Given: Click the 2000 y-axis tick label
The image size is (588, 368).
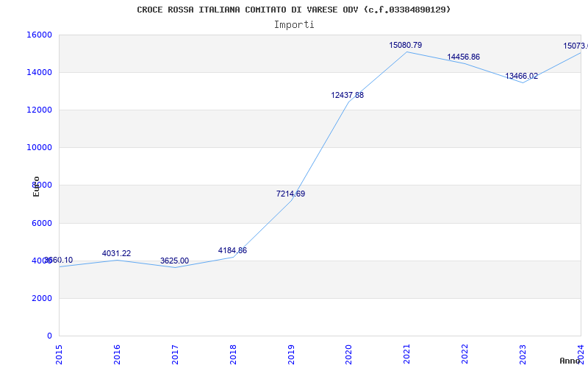Looking at the screenshot, I should (41, 299).
